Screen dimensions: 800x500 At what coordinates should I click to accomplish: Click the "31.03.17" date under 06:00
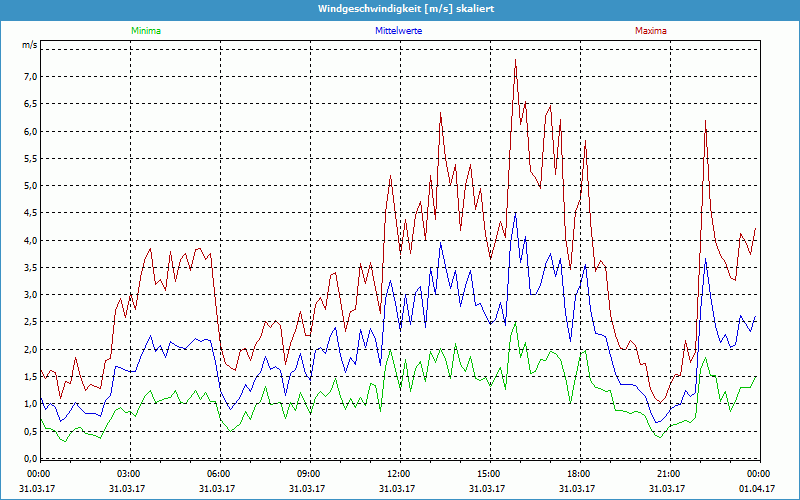217,488
